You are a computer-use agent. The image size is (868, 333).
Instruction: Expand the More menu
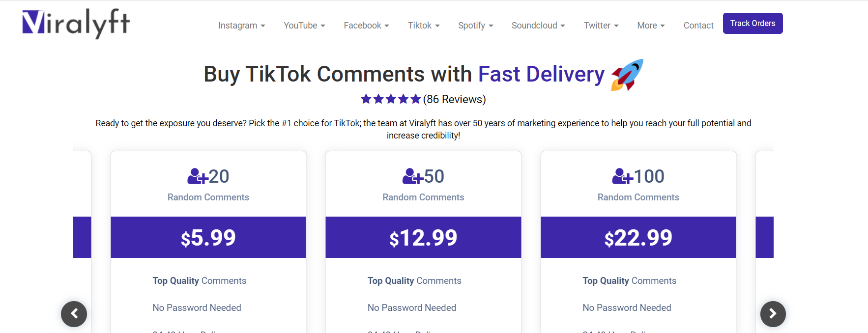[x=651, y=26]
